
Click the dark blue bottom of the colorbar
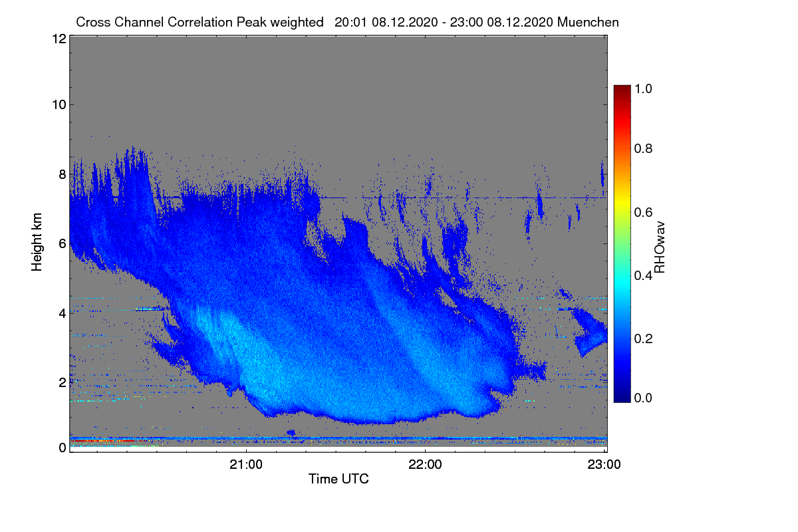pos(621,396)
